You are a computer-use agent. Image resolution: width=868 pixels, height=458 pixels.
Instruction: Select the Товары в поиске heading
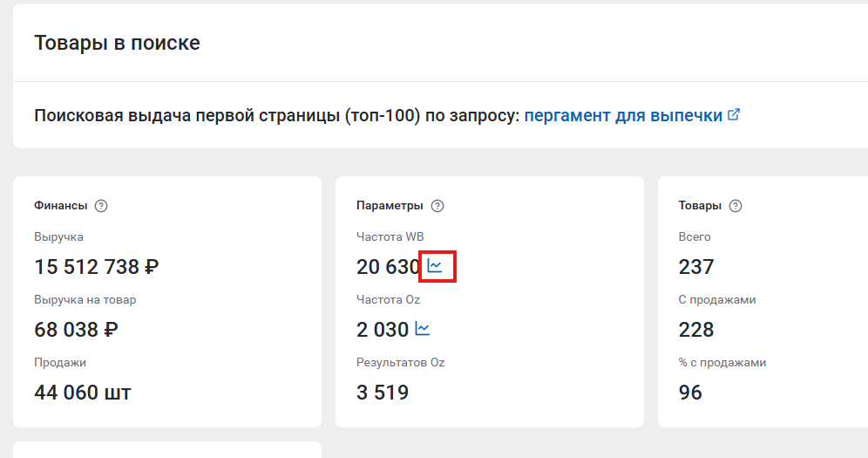117,43
